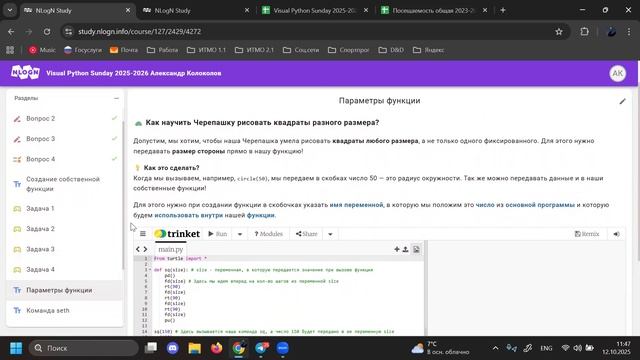The height and width of the screenshot is (360, 640).
Task: Click the image library icon in editor
Action: click(416, 249)
